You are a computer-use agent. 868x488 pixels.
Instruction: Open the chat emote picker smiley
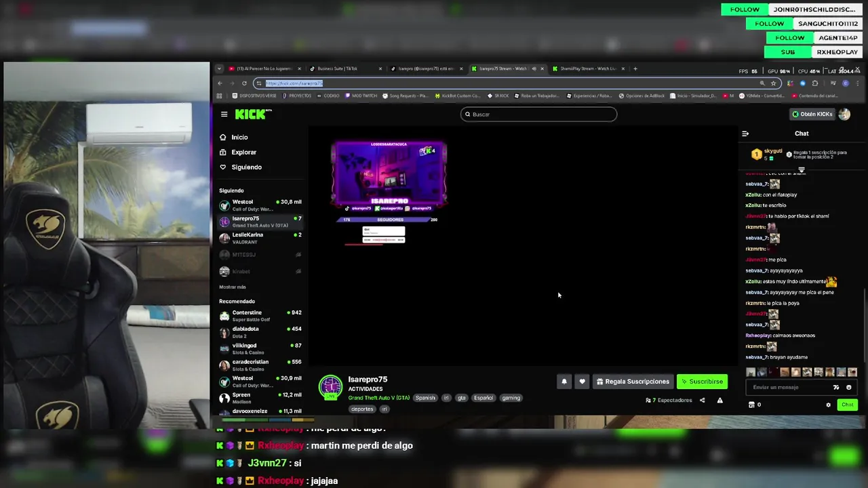[848, 387]
